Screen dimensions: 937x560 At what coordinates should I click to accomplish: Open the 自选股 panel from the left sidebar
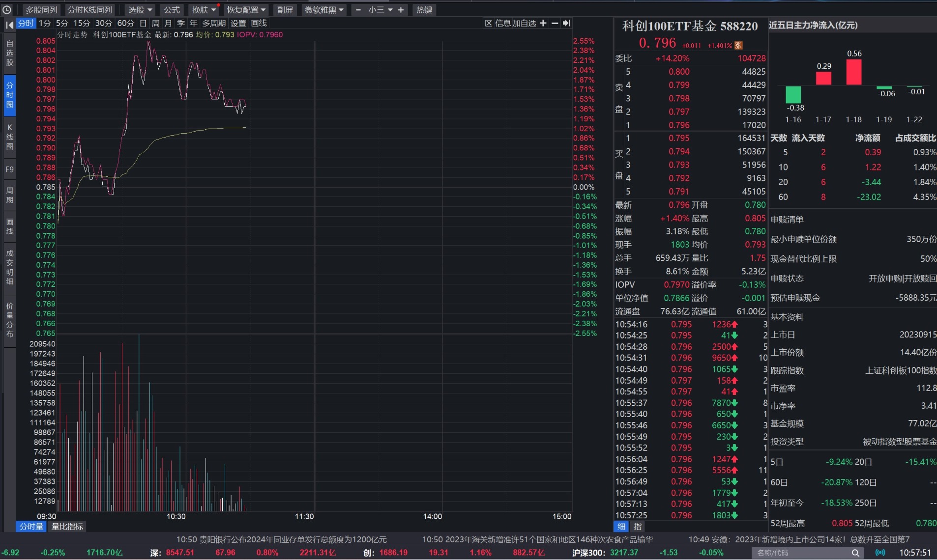click(x=8, y=52)
